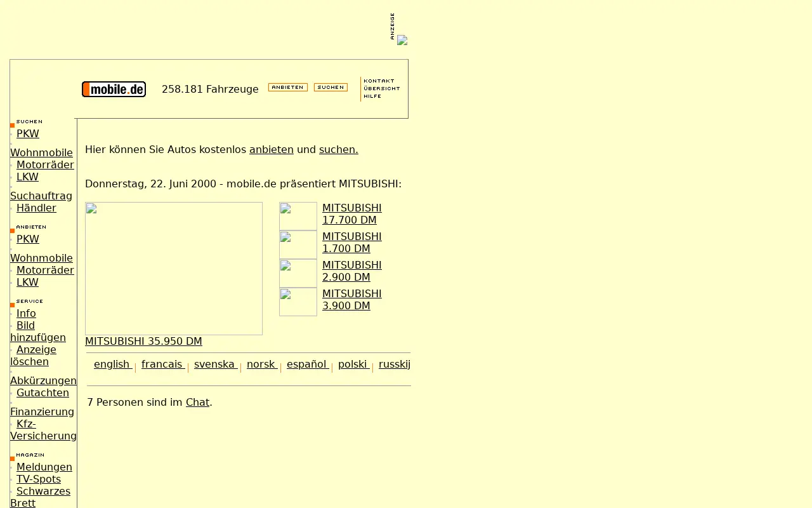Switch language to russkij
Viewport: 812px width, 508px height.
point(395,364)
